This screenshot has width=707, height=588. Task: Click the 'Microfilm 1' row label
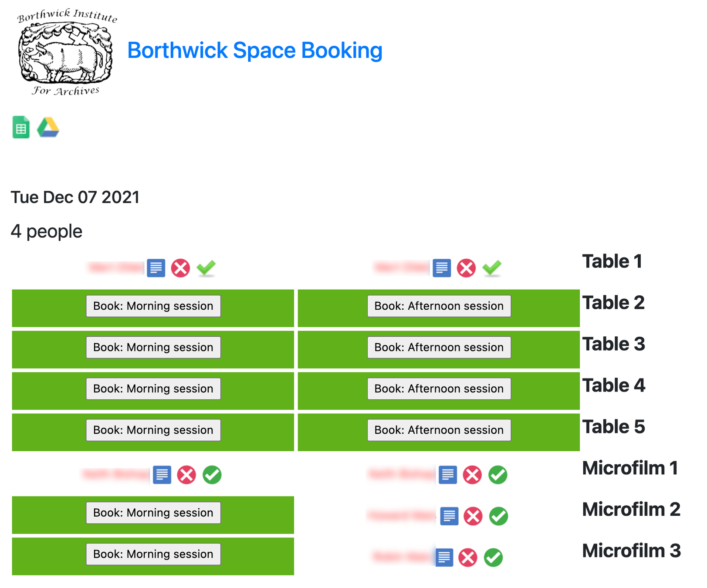[x=630, y=469]
